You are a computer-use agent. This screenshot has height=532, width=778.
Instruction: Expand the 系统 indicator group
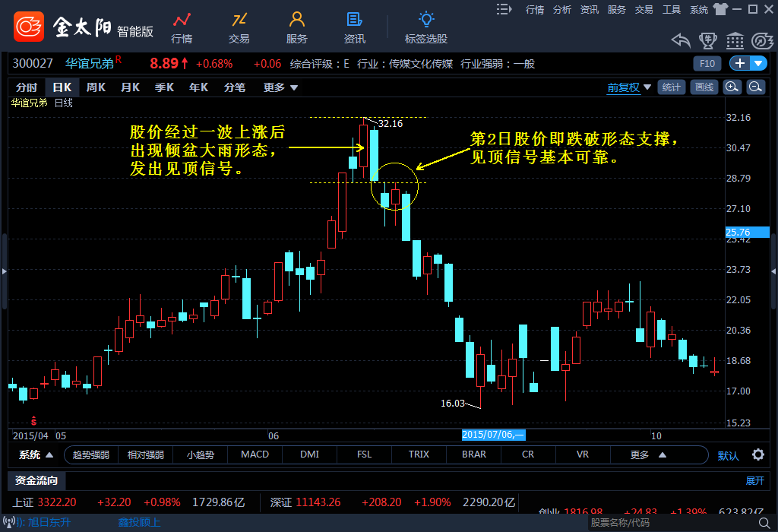click(x=36, y=454)
